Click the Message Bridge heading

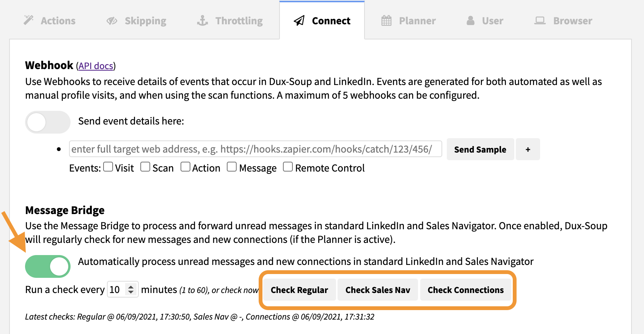click(65, 210)
